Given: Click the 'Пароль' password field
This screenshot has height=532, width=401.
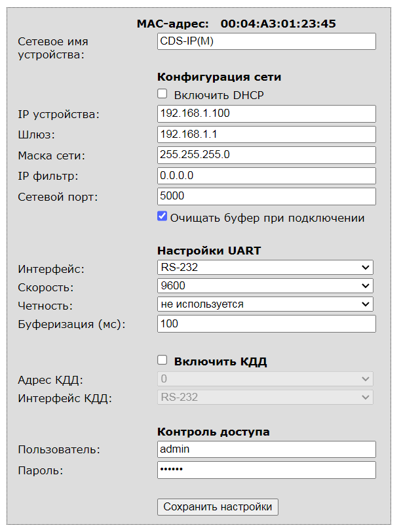Looking at the screenshot, I should click(x=266, y=470).
